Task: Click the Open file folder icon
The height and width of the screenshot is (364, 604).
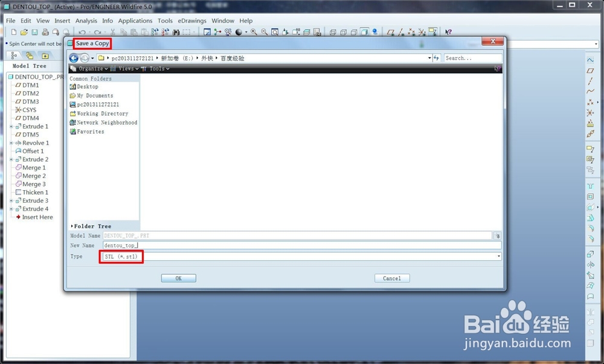Action: [x=24, y=32]
